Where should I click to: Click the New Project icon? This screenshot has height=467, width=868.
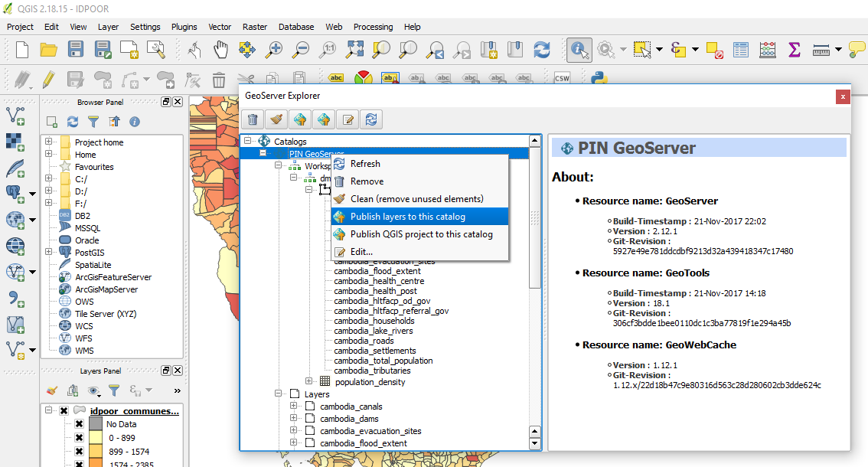[22, 50]
